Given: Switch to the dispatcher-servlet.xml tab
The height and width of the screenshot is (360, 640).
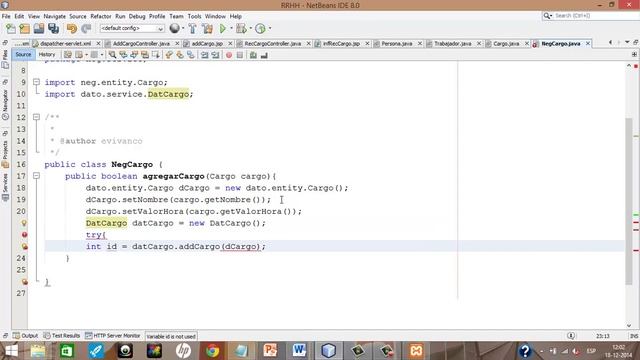Looking at the screenshot, I should point(65,43).
